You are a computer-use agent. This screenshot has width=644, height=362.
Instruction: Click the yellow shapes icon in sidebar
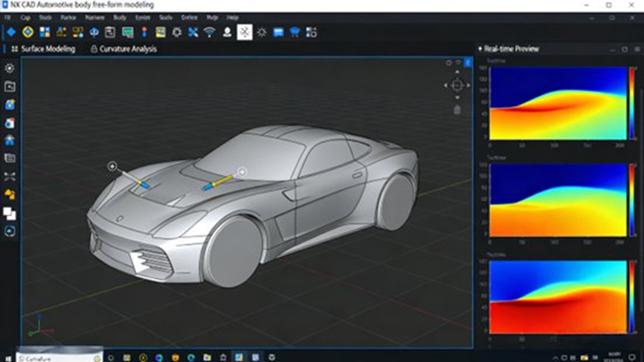10,194
